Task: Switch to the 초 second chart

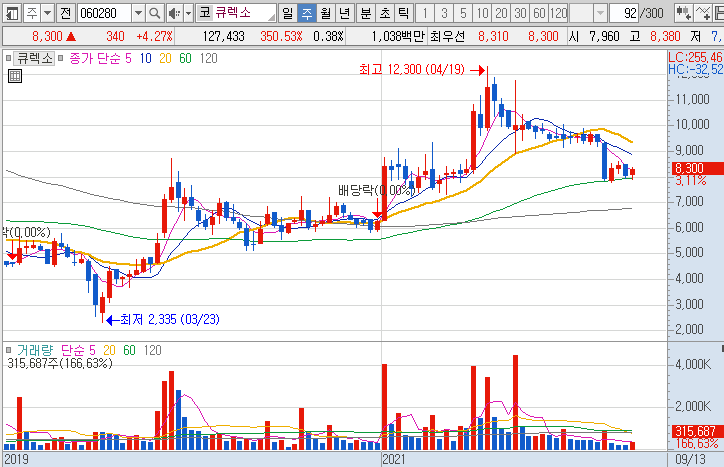Action: coord(385,13)
